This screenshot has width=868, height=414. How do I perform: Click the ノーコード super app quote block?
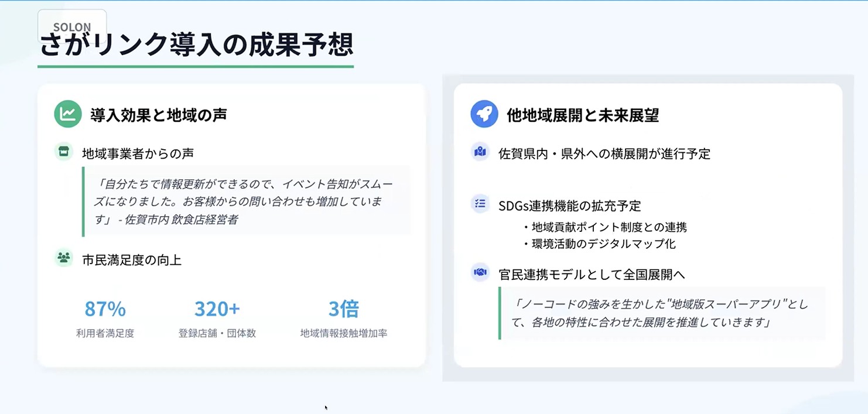tap(662, 313)
